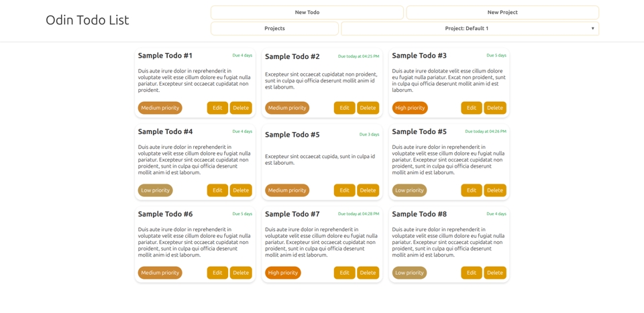Remove Sample Todo #7 with Delete

point(368,273)
